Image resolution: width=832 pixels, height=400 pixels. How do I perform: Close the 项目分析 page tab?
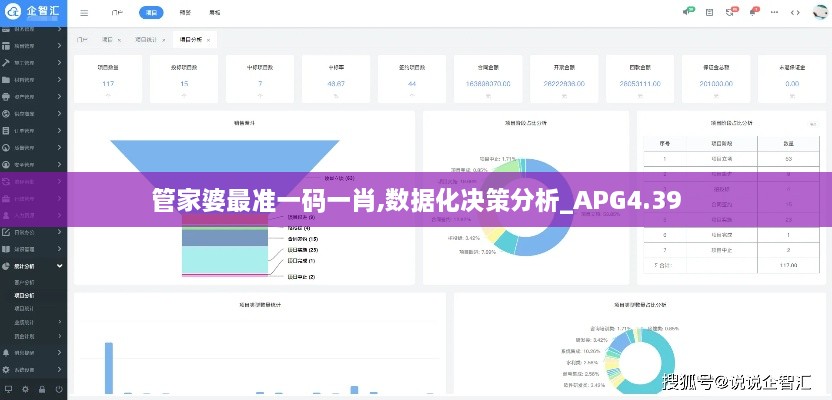coord(209,40)
